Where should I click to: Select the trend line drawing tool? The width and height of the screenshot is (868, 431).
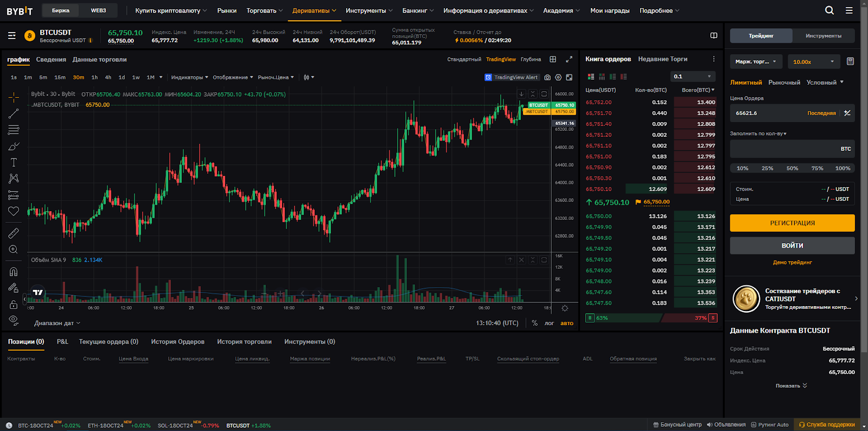14,113
